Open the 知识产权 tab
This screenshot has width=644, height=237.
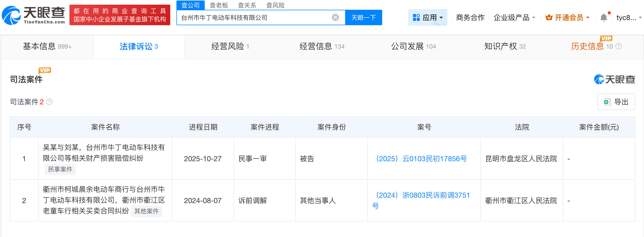[505, 46]
